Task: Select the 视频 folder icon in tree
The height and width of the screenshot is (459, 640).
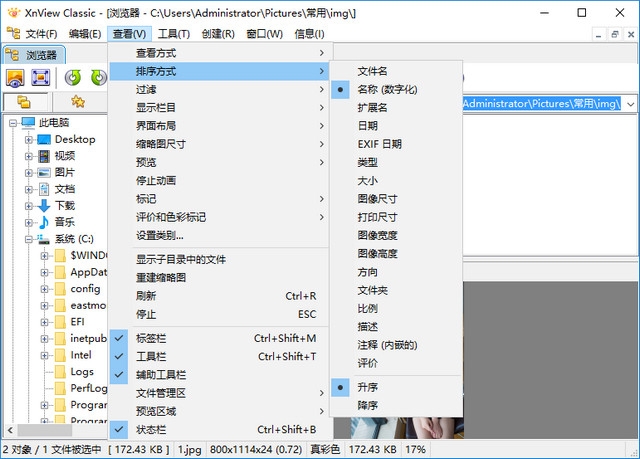Action: 44,156
